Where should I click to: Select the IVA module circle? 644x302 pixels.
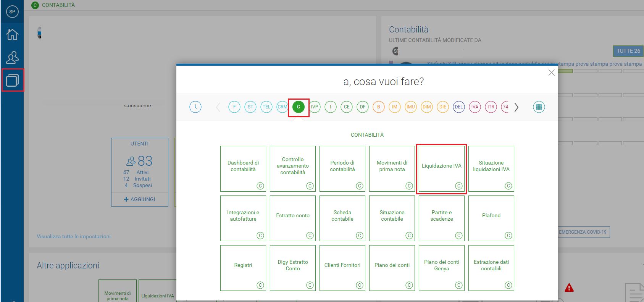click(x=475, y=107)
